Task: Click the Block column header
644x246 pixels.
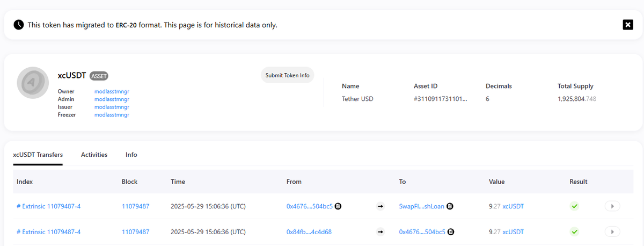Action: pyautogui.click(x=129, y=182)
